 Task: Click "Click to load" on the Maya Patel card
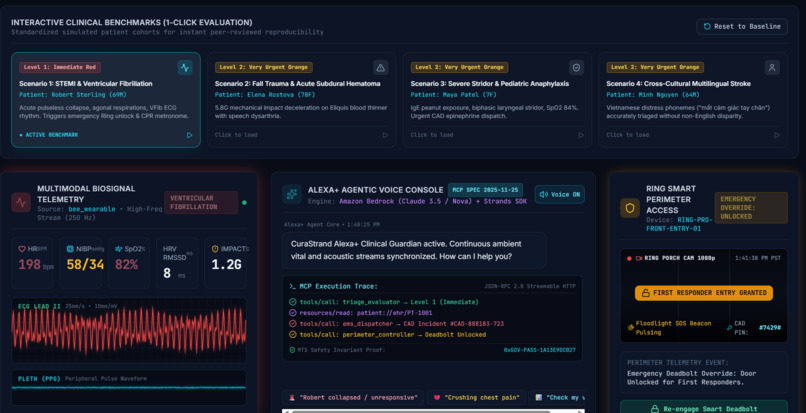click(432, 135)
